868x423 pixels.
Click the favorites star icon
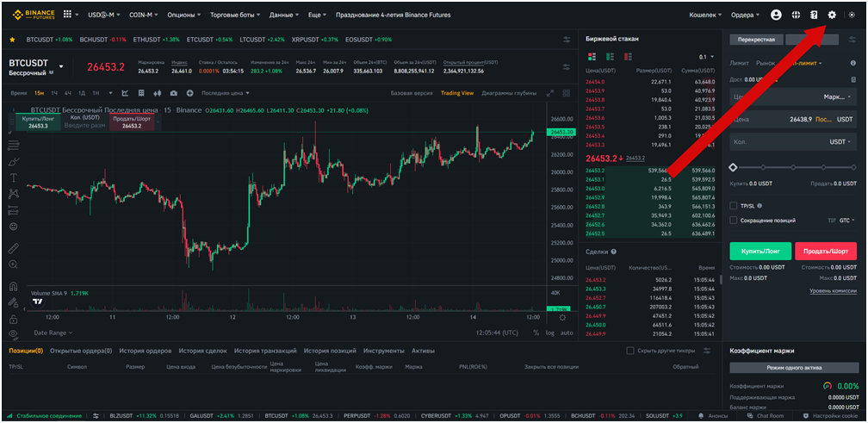coord(12,40)
